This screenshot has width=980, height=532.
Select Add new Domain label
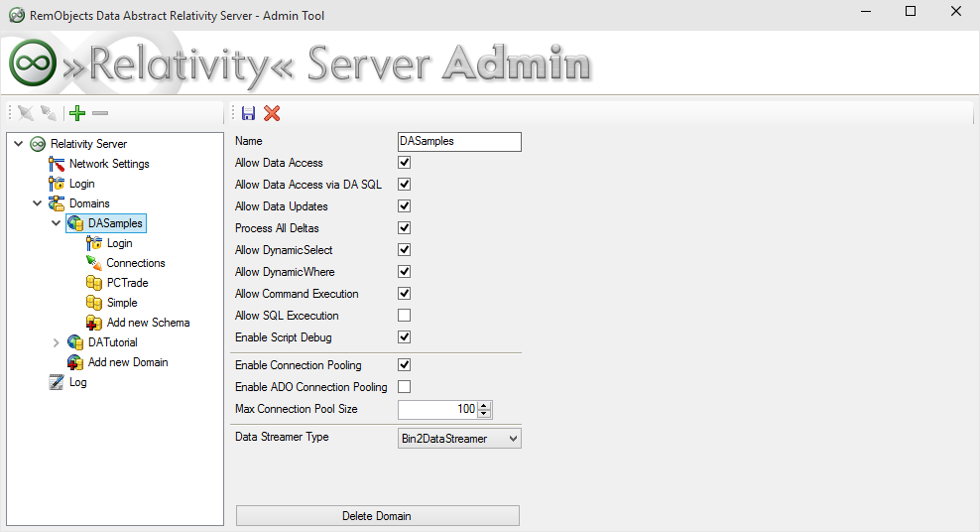pyautogui.click(x=128, y=362)
